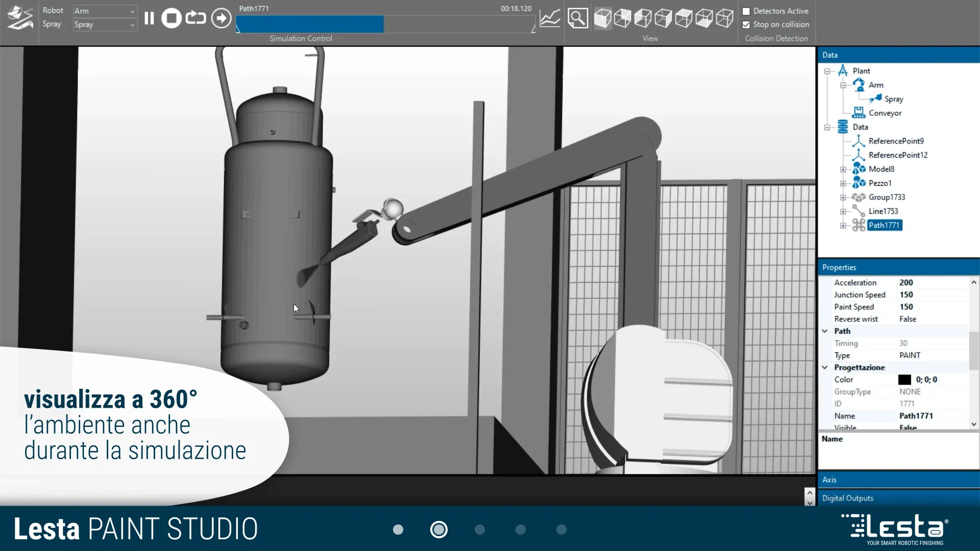Select the Path1771 tree item

click(x=884, y=225)
